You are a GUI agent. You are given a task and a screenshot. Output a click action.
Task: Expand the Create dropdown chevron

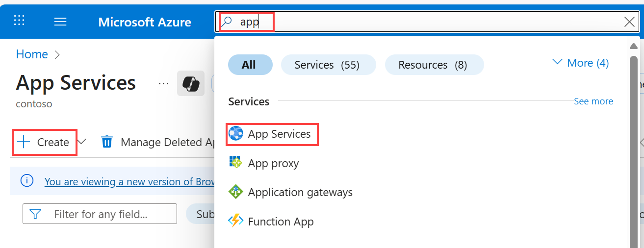82,142
